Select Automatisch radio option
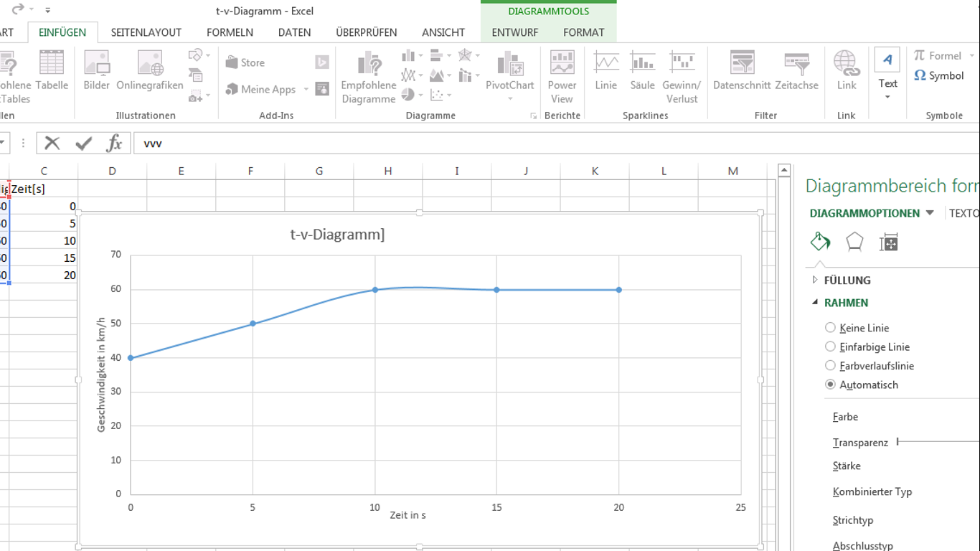The width and height of the screenshot is (980, 551). pos(830,385)
